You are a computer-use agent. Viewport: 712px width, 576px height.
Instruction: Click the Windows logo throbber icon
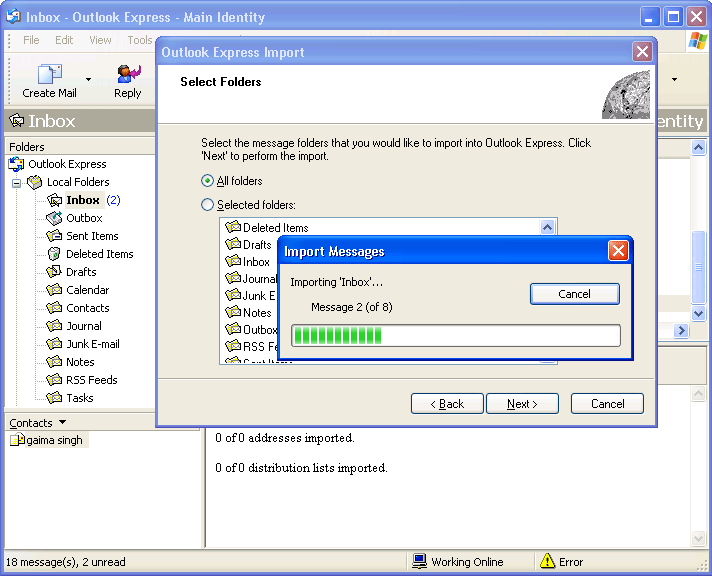coord(697,40)
